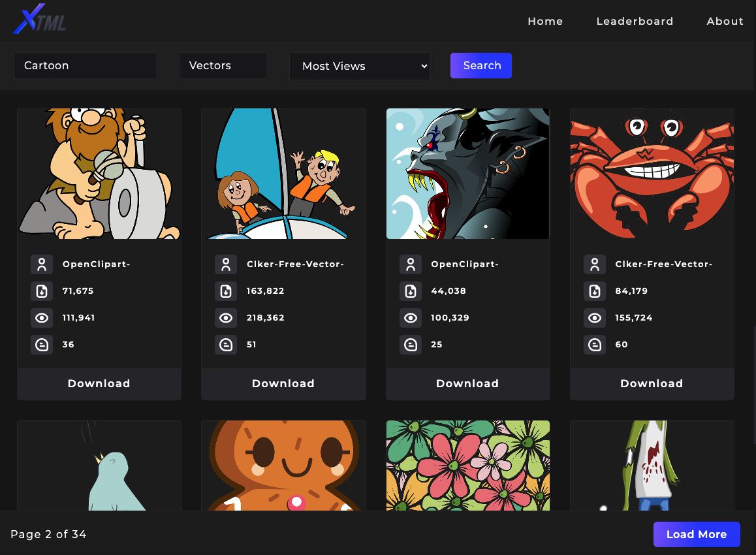Click the 155,724 views count
Screen dimensions: 756x555
coord(633,318)
